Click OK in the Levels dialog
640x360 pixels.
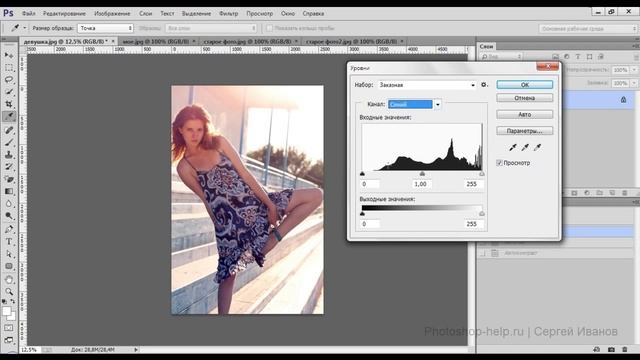(x=524, y=84)
